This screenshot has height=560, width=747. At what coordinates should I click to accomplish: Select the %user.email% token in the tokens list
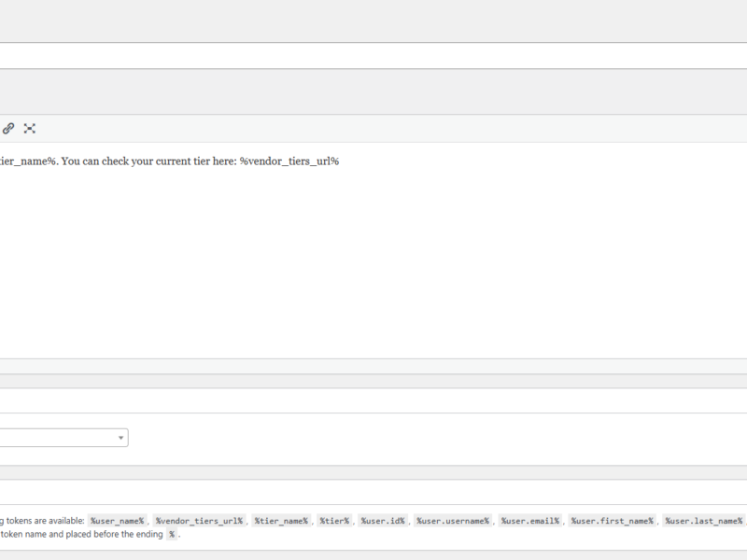pyautogui.click(x=530, y=521)
